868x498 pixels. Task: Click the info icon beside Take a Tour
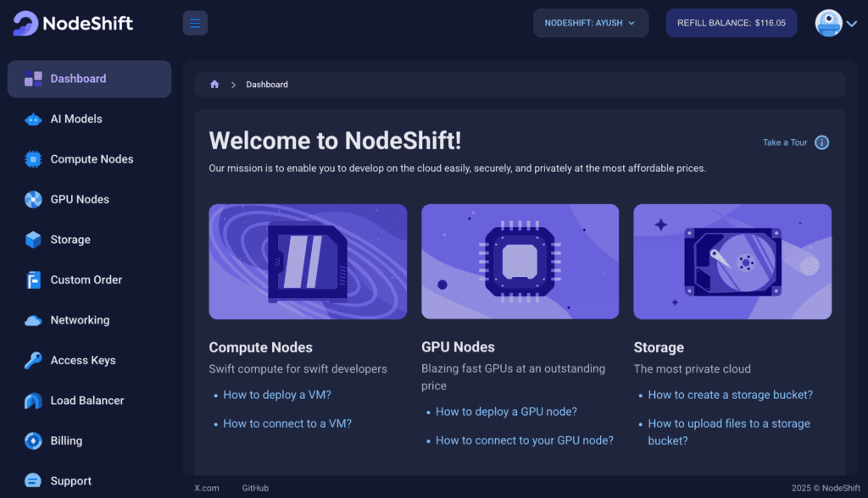pyautogui.click(x=821, y=142)
